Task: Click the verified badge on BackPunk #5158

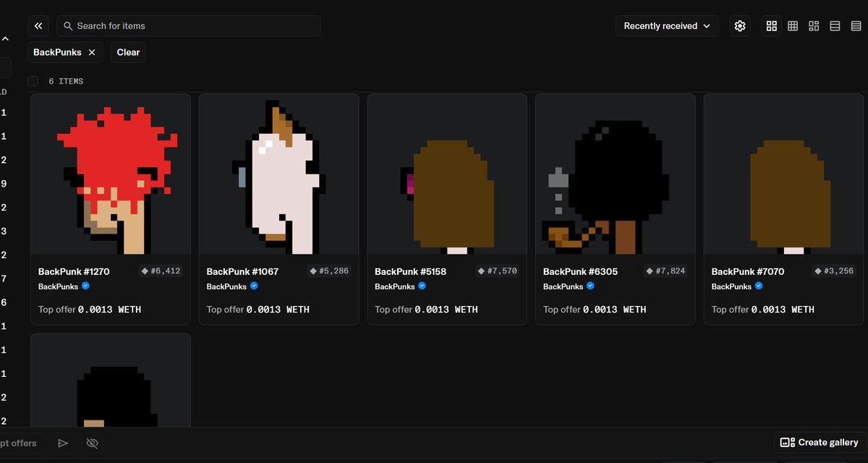Action: [x=422, y=286]
